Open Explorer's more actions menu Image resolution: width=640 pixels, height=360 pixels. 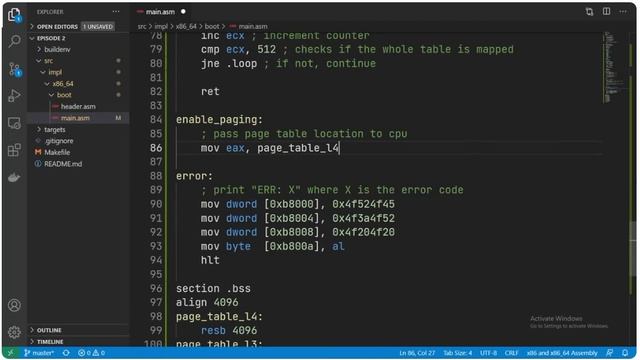click(116, 12)
